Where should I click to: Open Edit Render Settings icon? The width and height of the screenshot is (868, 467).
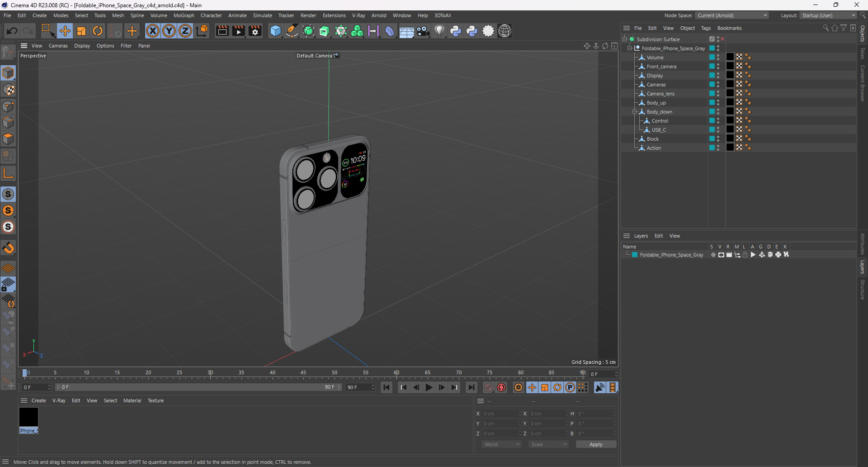255,31
